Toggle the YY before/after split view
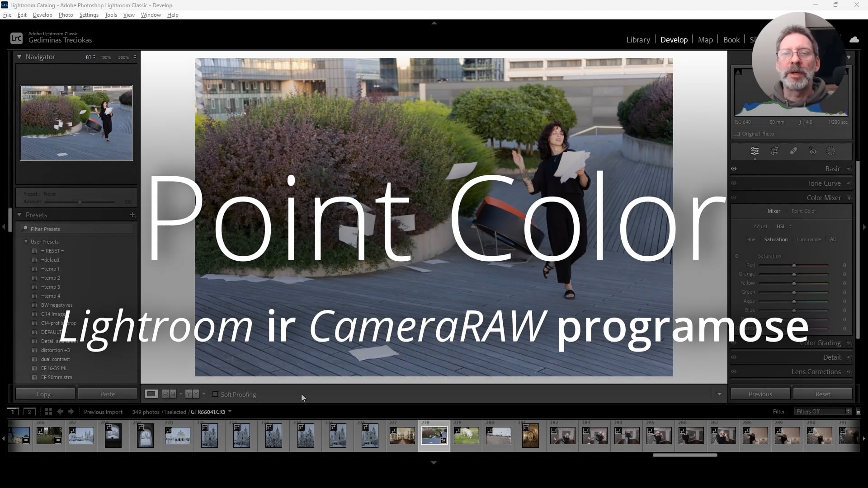The height and width of the screenshot is (488, 868). [x=192, y=394]
